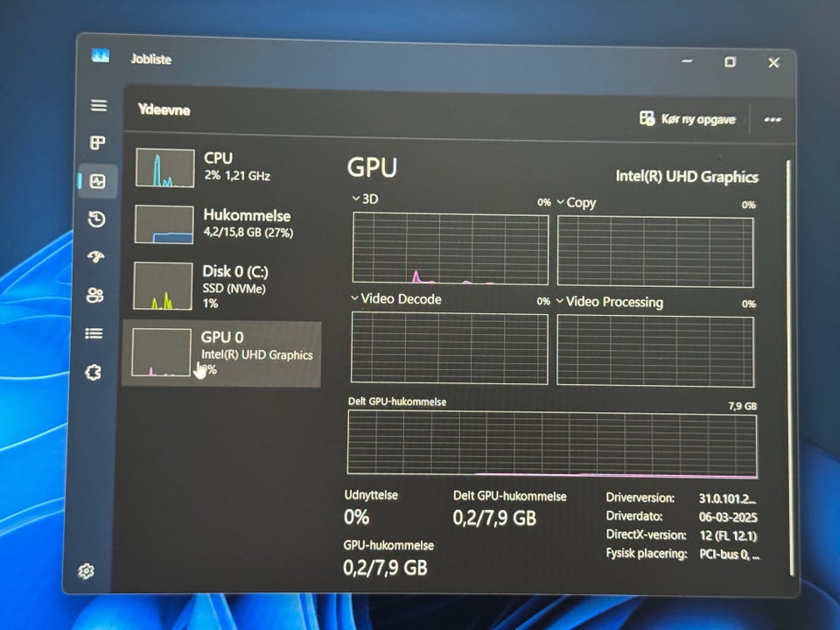
Task: Click the SSD (NVMe) disk type text
Action: pos(234,288)
